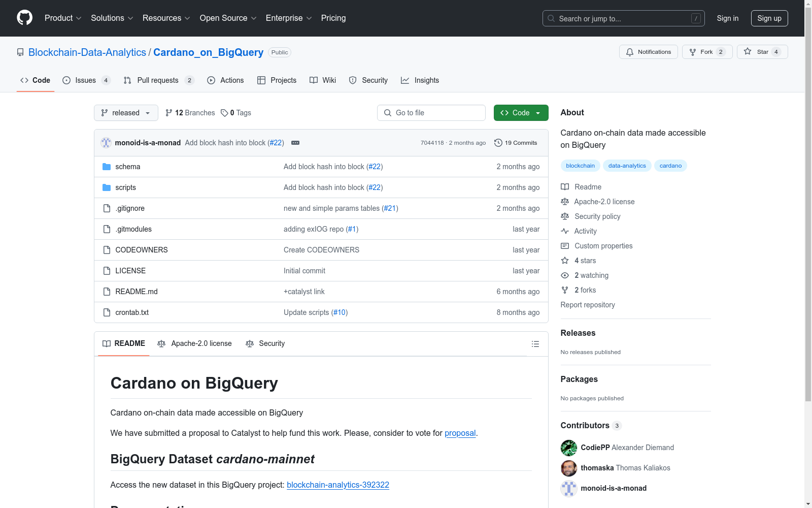Image resolution: width=812 pixels, height=508 pixels.
Task: Expand commit message details ellipsis
Action: click(295, 143)
